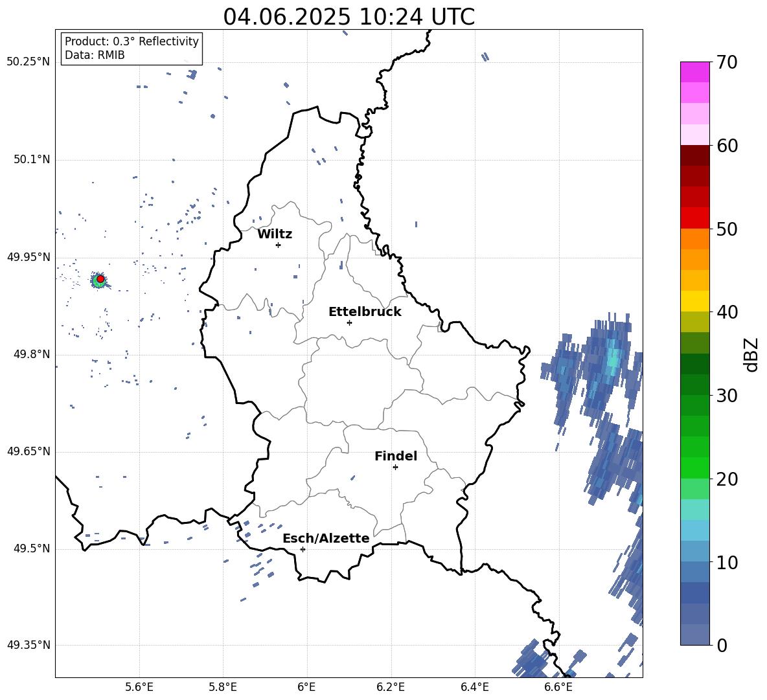The height and width of the screenshot is (700, 767).
Task: Click the 50.25°N latitude label
Action: tap(29, 62)
